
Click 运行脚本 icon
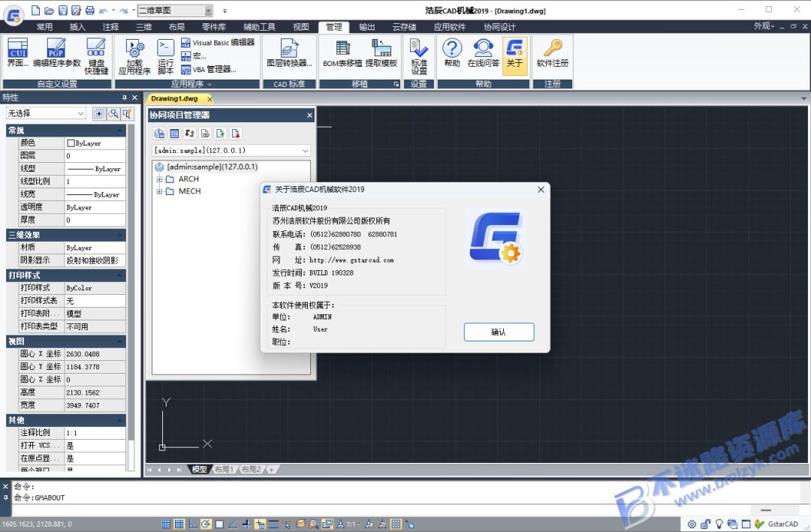pyautogui.click(x=165, y=56)
